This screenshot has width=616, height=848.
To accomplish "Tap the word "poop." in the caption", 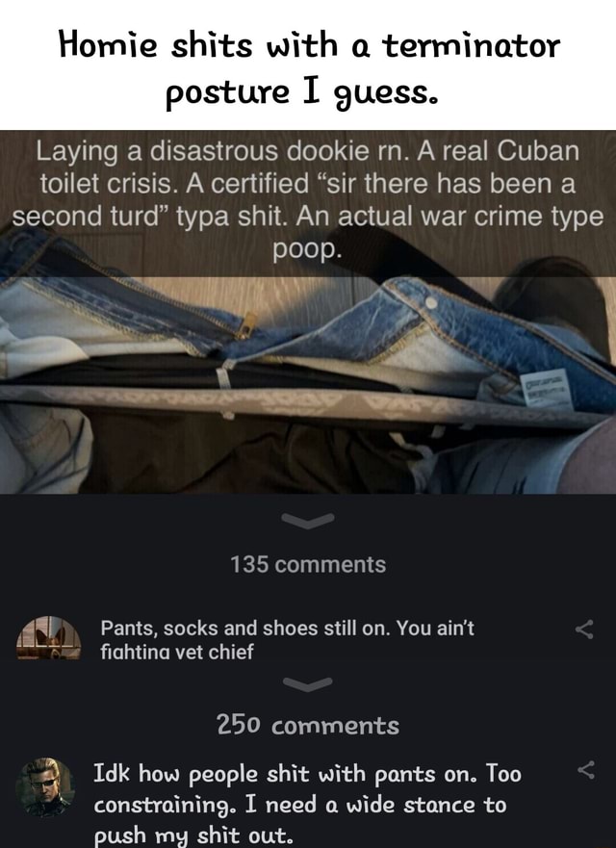I will coord(307,249).
